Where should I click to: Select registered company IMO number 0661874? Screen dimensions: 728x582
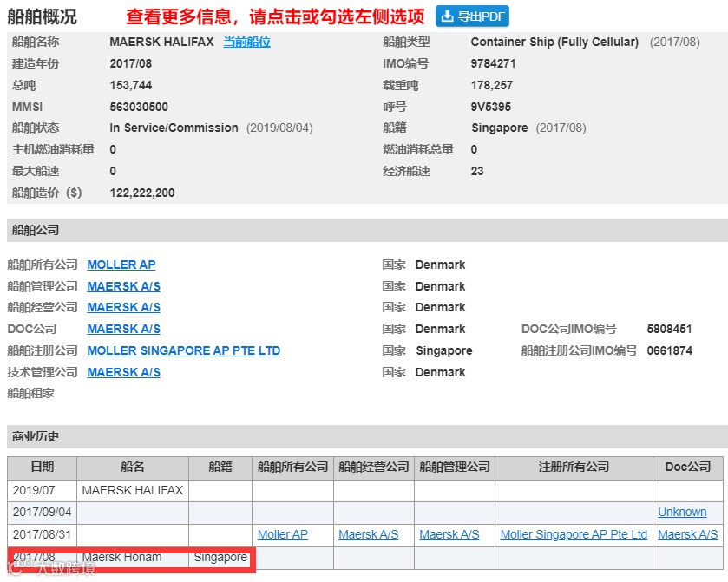(670, 350)
